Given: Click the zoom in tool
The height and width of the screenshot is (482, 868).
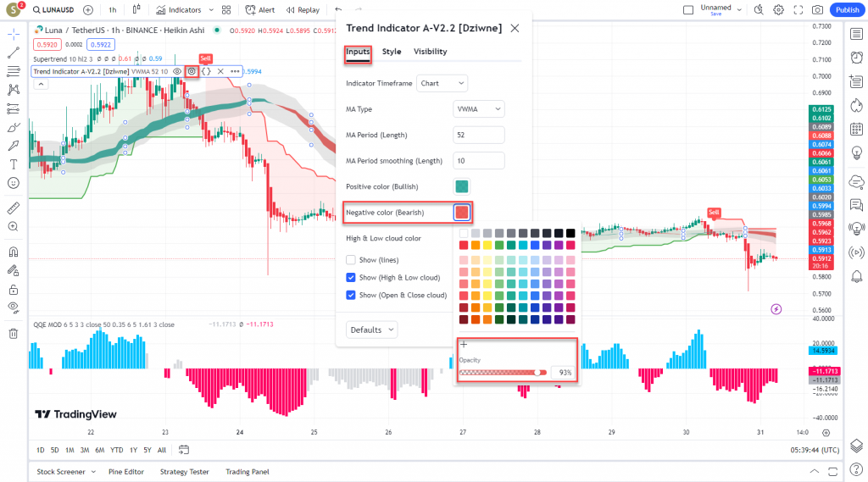Looking at the screenshot, I should click(14, 227).
